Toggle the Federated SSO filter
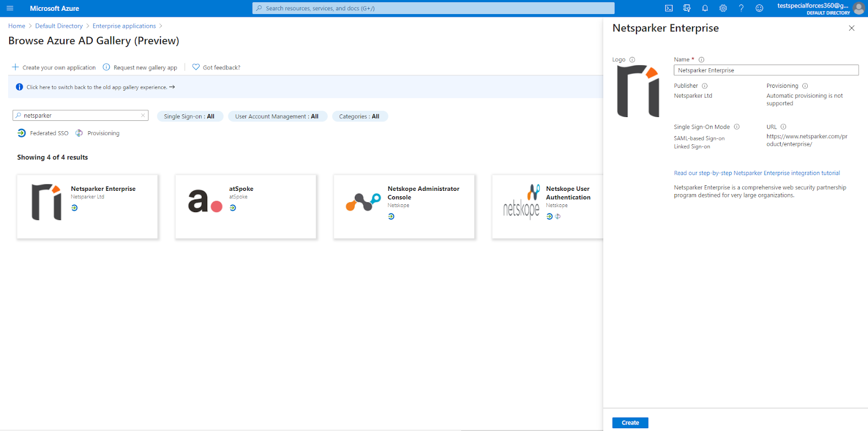Screen dimensions: 868x431 click(x=43, y=133)
